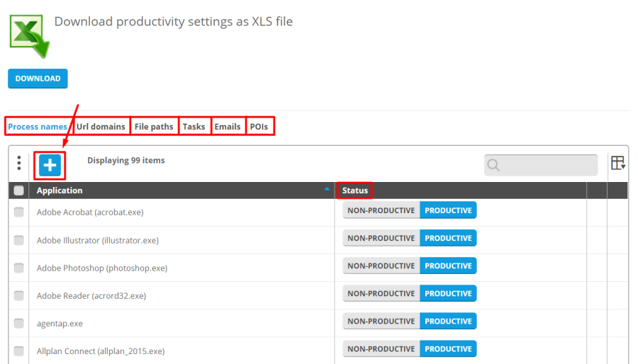Check the Adobe Photoshop row checkbox
The image size is (638, 364).
pyautogui.click(x=18, y=268)
